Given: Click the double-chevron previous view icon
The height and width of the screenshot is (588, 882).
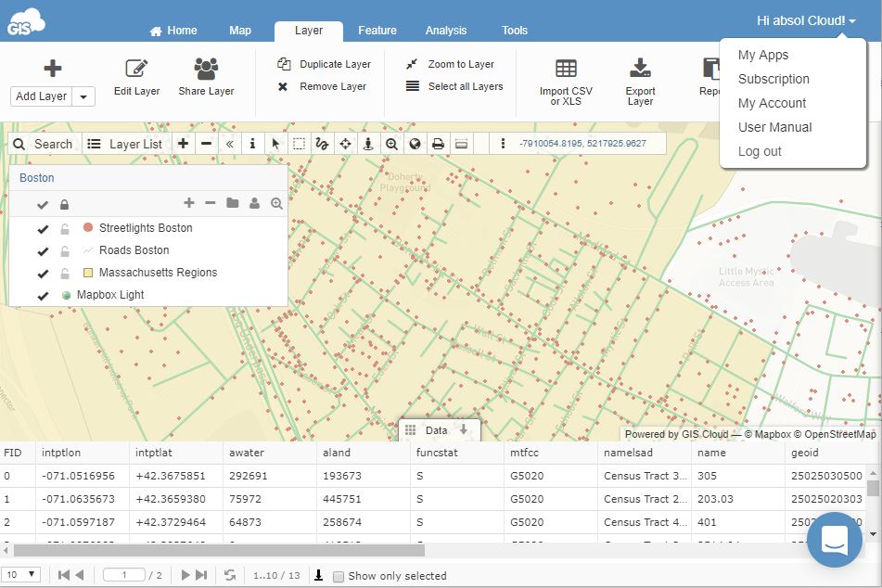Looking at the screenshot, I should tap(229, 144).
